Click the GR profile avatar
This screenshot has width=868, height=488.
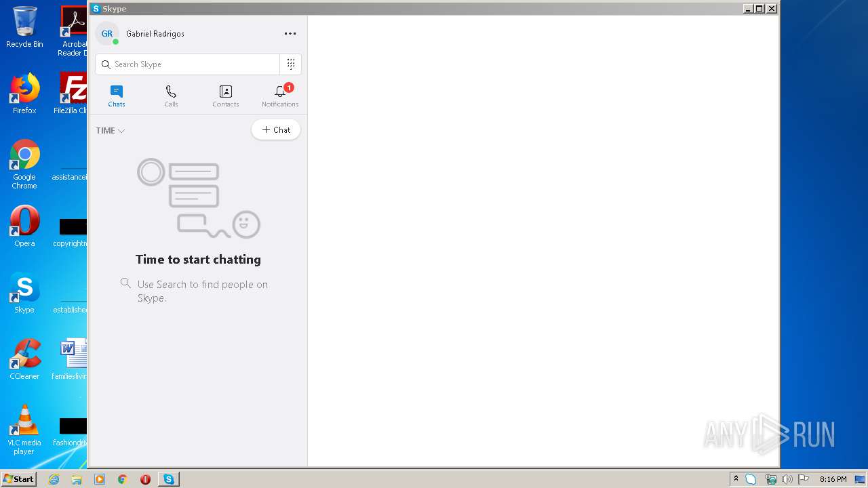107,34
